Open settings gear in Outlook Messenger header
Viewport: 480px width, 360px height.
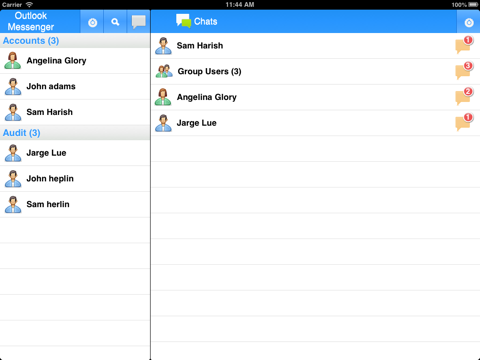(92, 22)
